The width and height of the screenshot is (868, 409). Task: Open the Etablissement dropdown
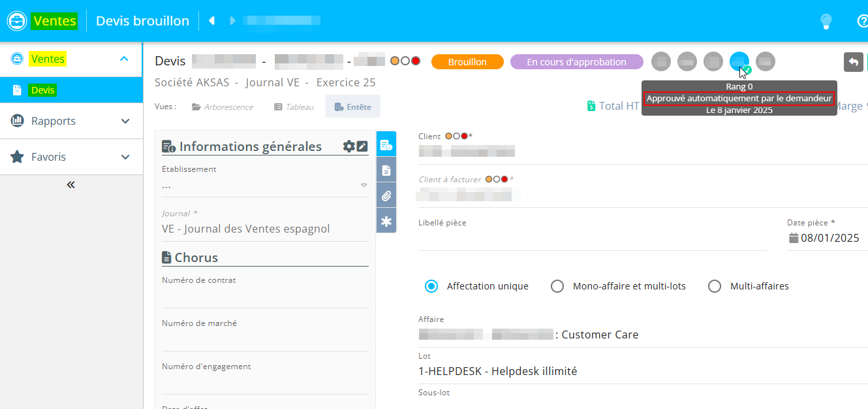pyautogui.click(x=265, y=186)
